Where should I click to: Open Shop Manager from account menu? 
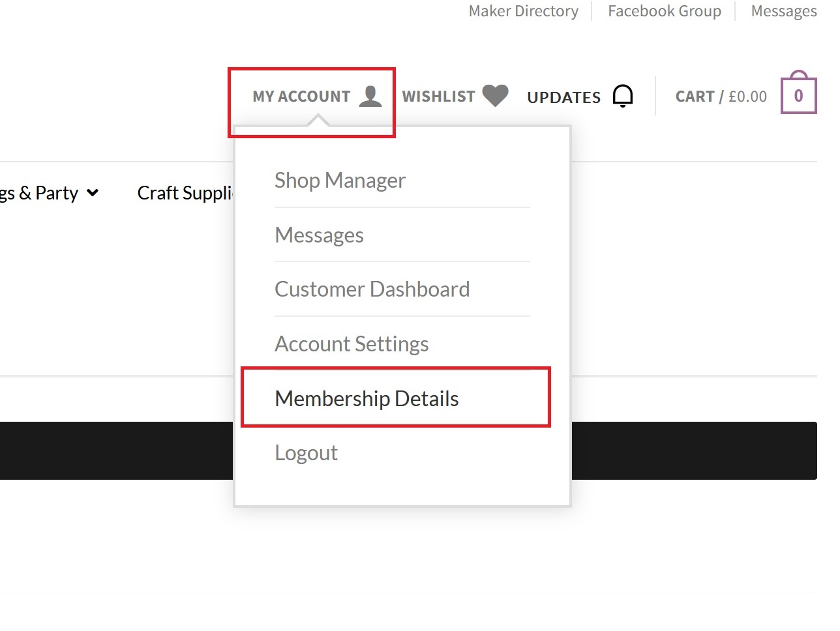coord(340,181)
